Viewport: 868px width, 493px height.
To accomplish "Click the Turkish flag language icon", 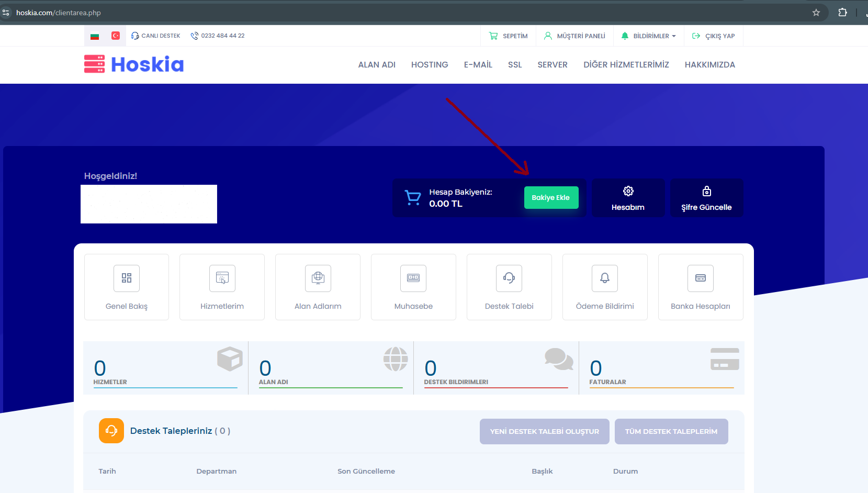I will coord(116,36).
